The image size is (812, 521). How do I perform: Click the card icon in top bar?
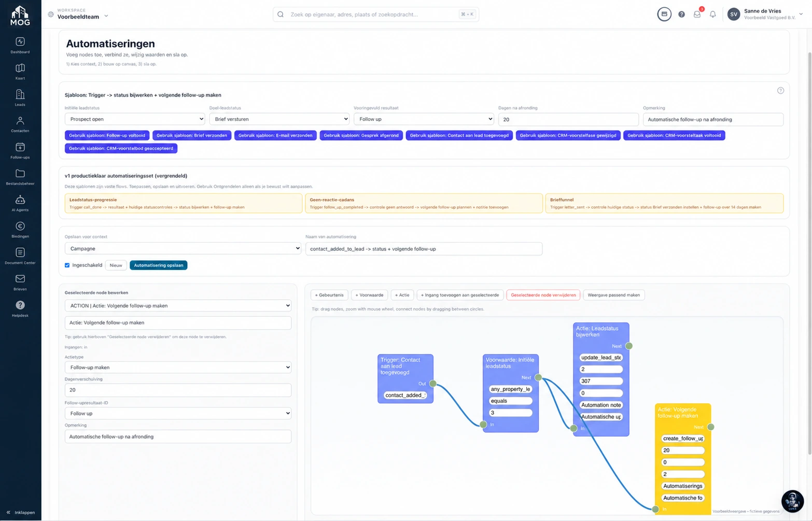tap(664, 14)
